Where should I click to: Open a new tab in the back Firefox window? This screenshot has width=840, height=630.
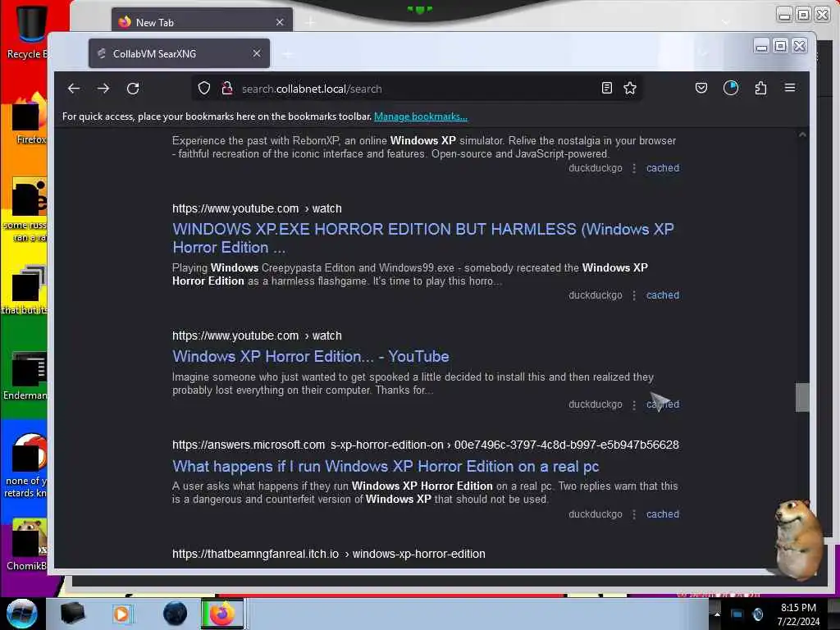tap(310, 22)
